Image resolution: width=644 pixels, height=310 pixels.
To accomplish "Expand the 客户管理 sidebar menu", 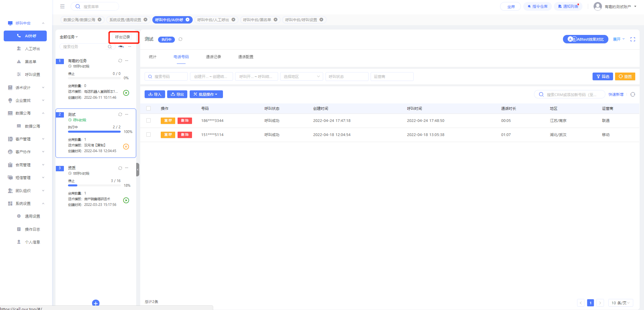I will 26,139.
